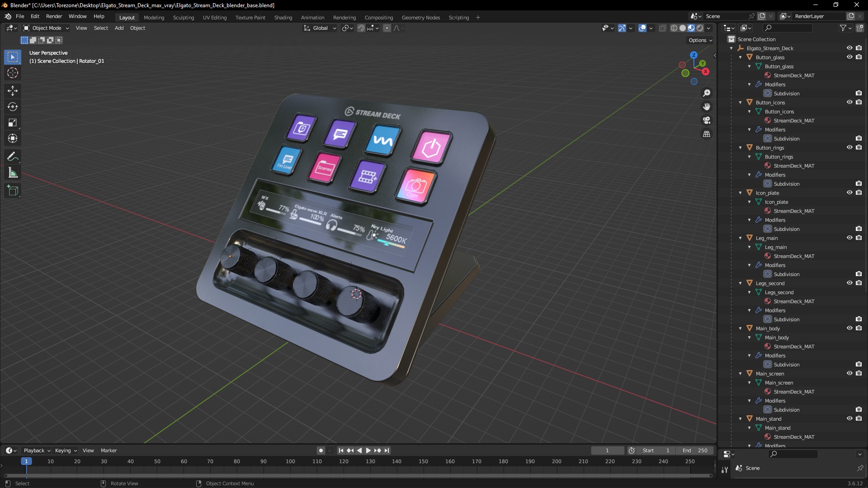Open the Playback dropdown
The height and width of the screenshot is (488, 868).
pyautogui.click(x=37, y=450)
